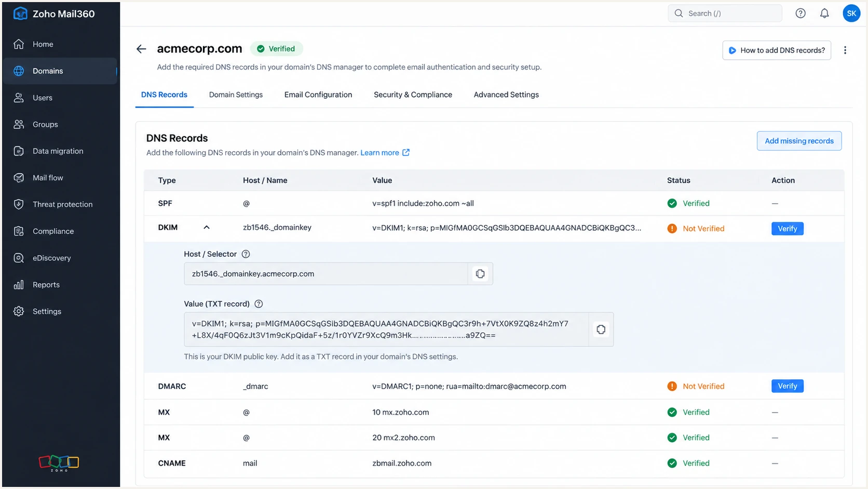
Task: Open help via question mark icon
Action: click(x=801, y=14)
